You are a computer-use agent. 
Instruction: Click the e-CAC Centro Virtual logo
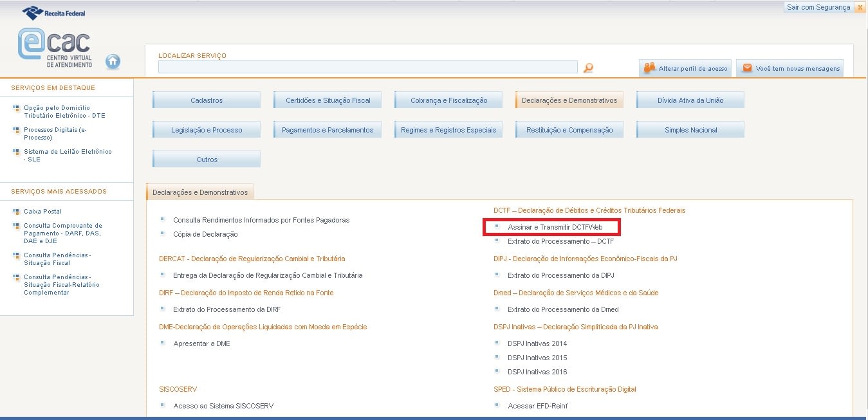55,49
